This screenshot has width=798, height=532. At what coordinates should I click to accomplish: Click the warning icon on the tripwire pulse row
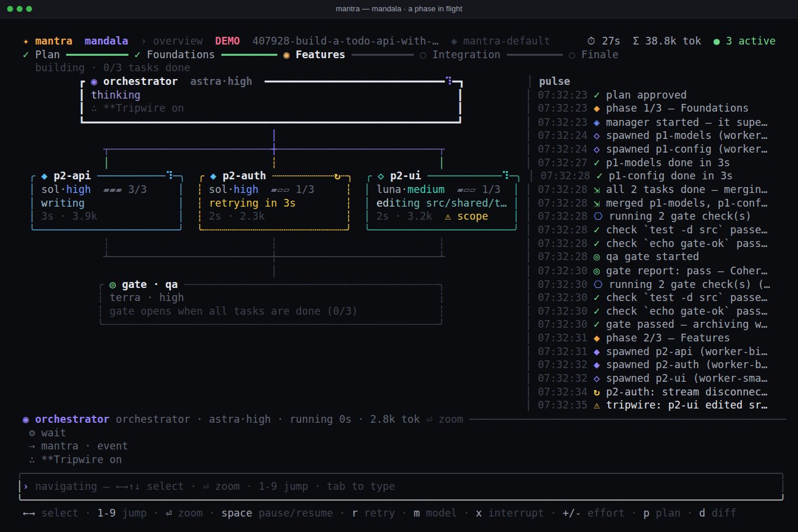[x=597, y=405]
